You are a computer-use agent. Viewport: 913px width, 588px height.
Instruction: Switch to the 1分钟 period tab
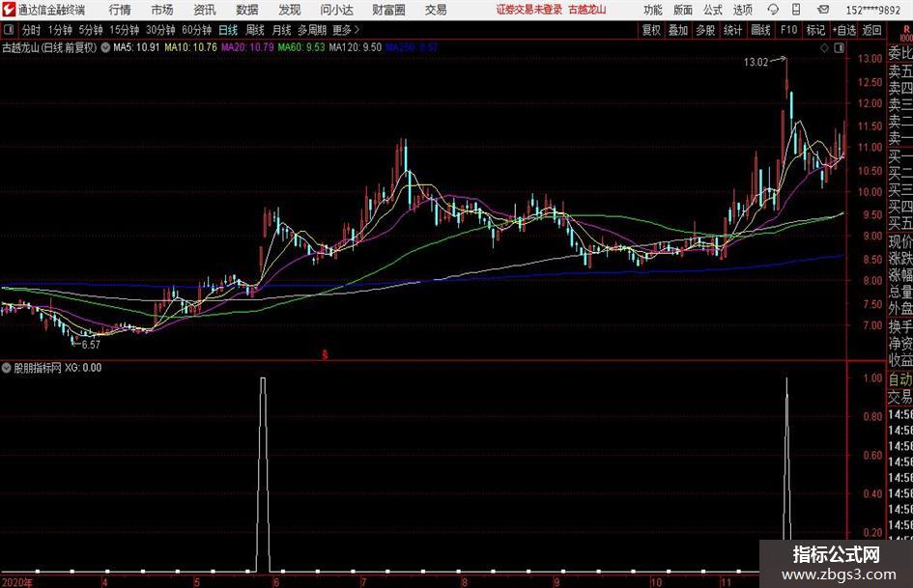[x=60, y=30]
